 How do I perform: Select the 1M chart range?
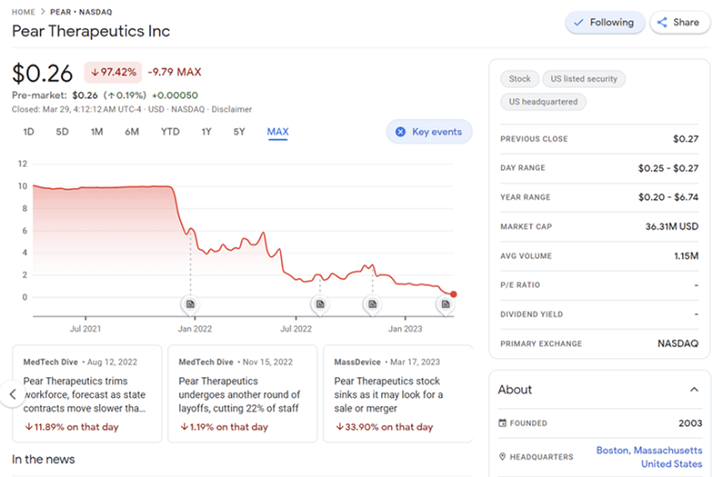click(x=97, y=132)
